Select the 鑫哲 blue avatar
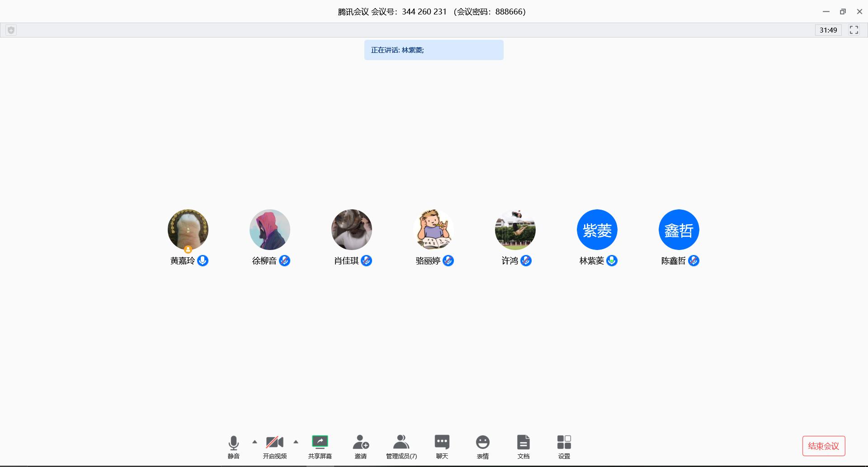This screenshot has height=467, width=868. (679, 230)
